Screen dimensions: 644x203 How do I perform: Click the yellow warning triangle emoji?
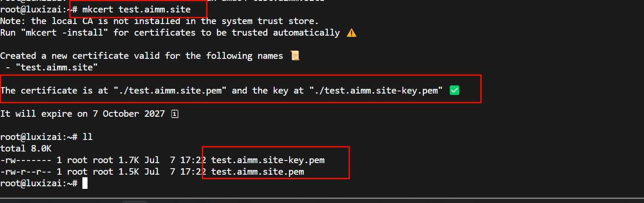tap(351, 33)
